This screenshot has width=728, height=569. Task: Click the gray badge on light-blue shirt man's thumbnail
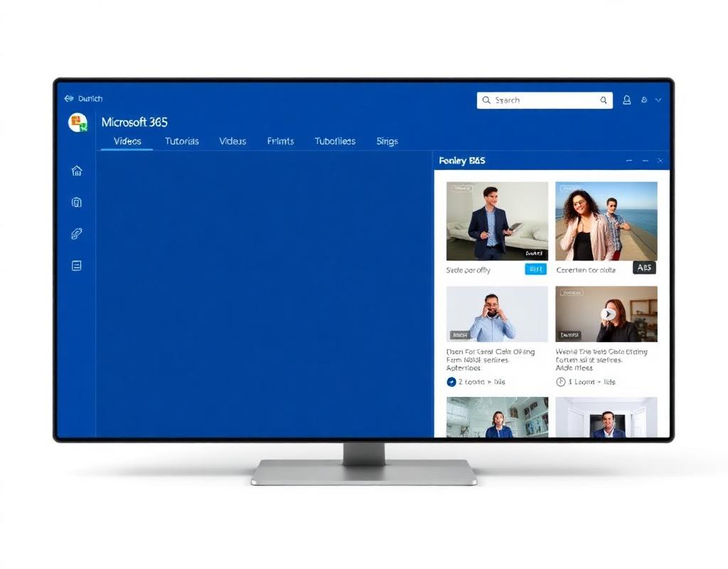460,335
